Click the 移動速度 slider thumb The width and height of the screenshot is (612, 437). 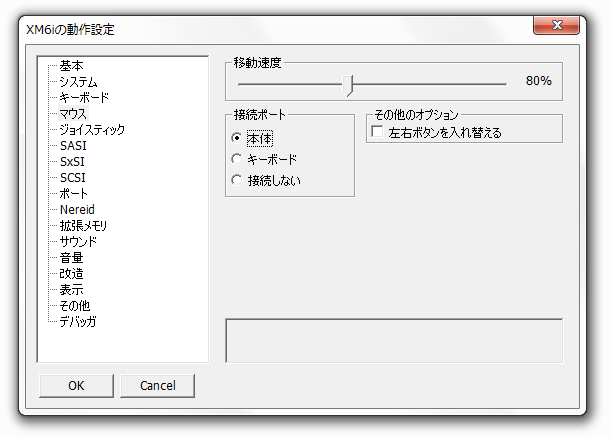pyautogui.click(x=348, y=85)
